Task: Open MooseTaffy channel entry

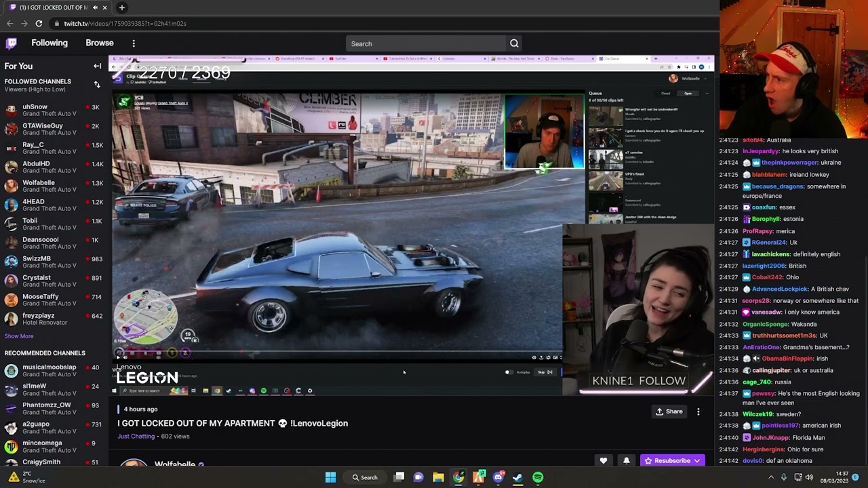Action: (x=54, y=300)
